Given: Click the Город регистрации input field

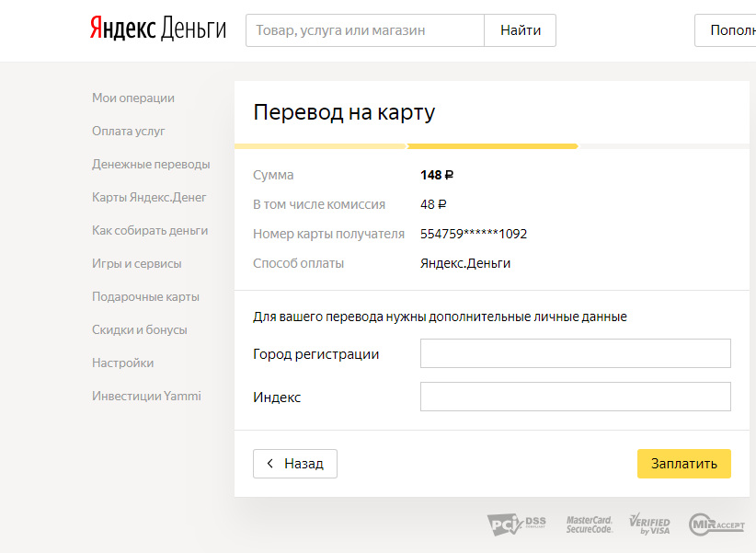Looking at the screenshot, I should [575, 353].
